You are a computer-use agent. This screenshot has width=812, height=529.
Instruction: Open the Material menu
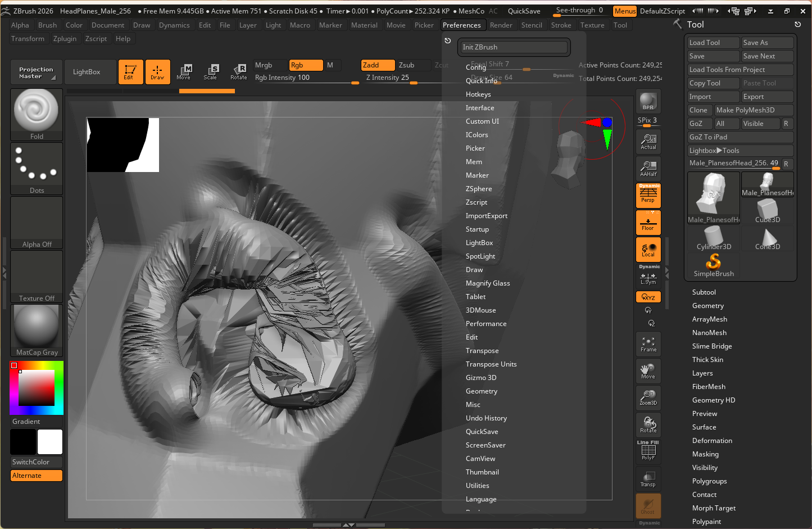(x=364, y=25)
